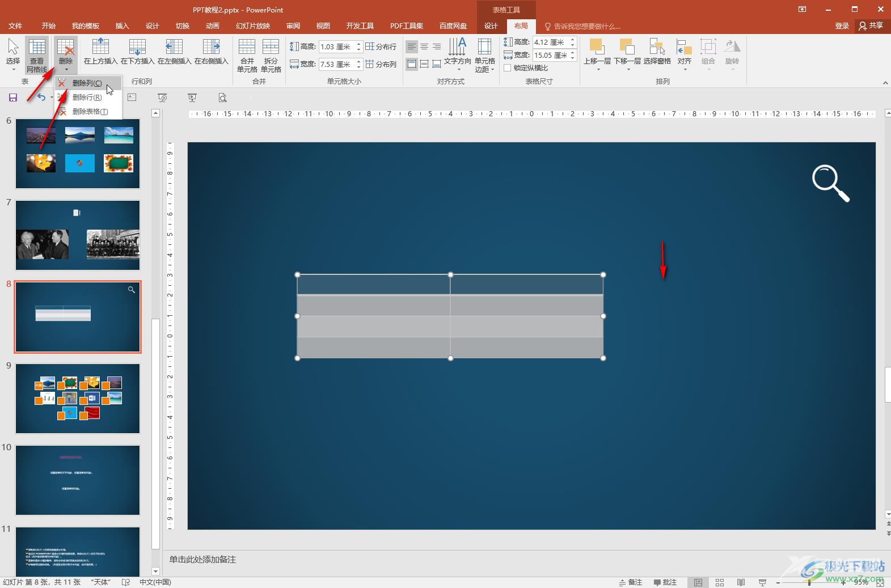Switch to table tools 设计 tab
Image resolution: width=891 pixels, height=588 pixels.
(491, 26)
